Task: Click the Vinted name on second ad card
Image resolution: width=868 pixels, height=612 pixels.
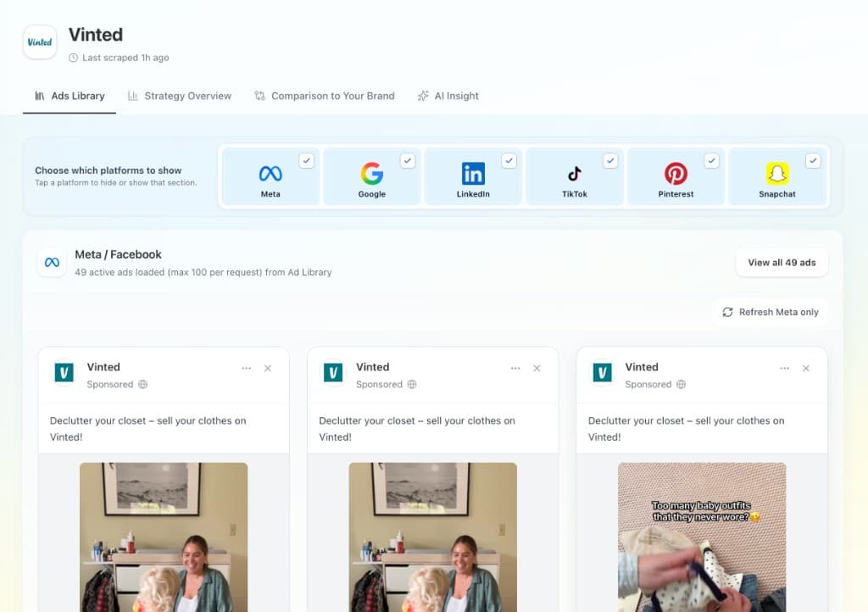Action: (373, 367)
